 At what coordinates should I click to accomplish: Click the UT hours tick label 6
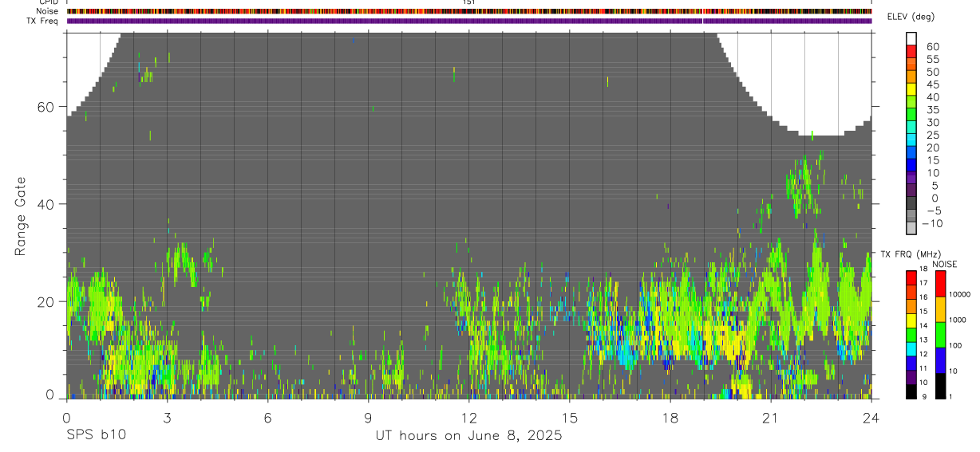coord(267,418)
